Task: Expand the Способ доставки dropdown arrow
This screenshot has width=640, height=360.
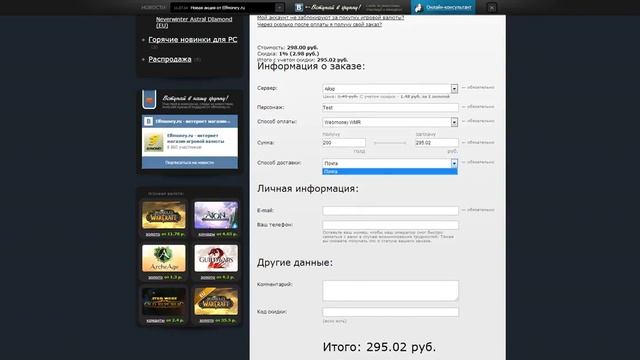Action: 454,163
